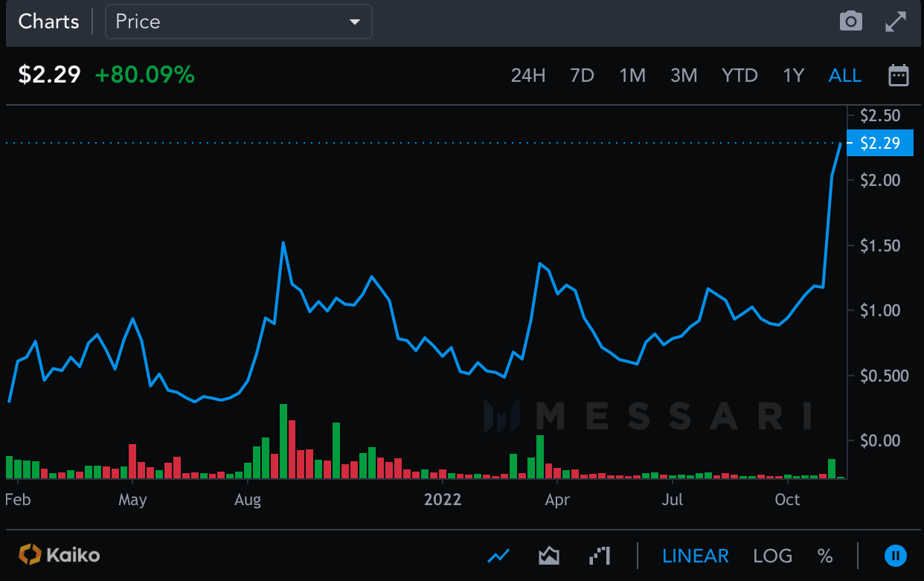Click the camera screenshot icon
The image size is (924, 581).
coord(850,22)
